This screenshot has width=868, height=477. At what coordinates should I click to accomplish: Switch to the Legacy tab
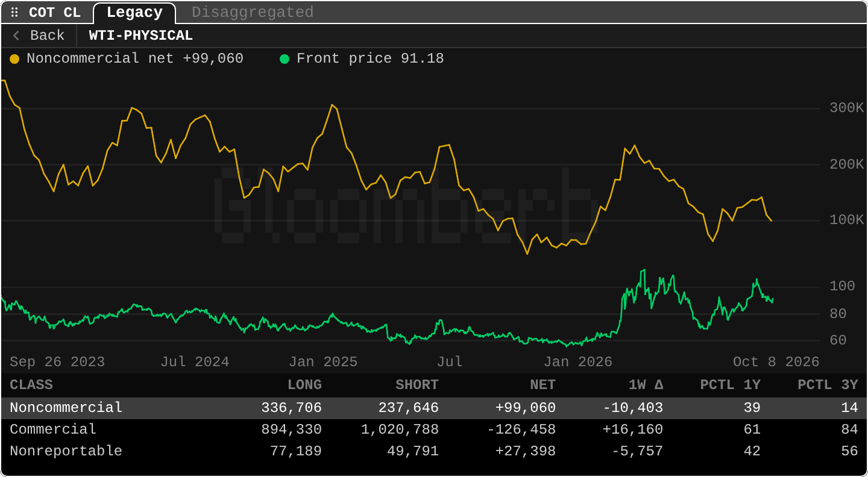click(134, 13)
